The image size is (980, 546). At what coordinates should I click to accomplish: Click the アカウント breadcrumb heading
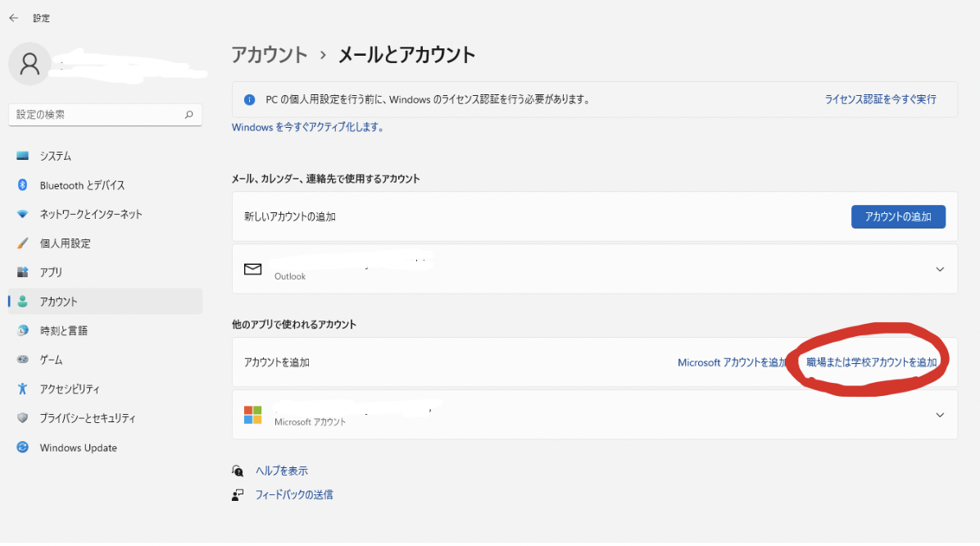(x=270, y=55)
